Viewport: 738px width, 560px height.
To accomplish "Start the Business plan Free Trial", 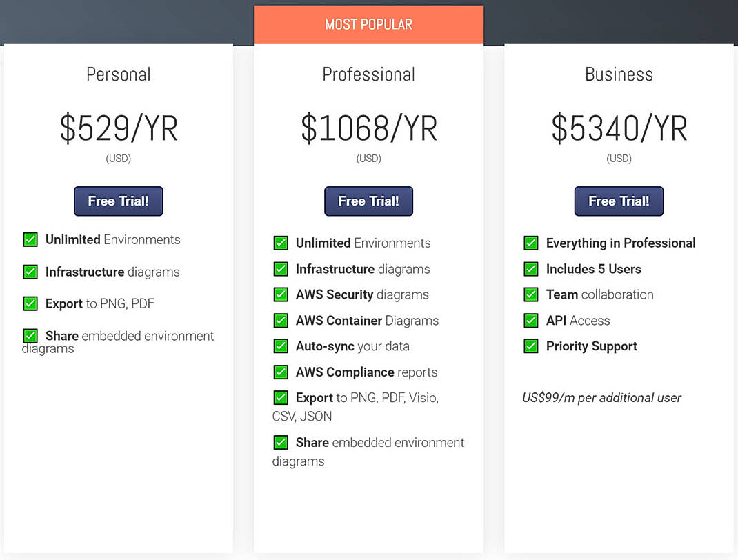I will (619, 201).
